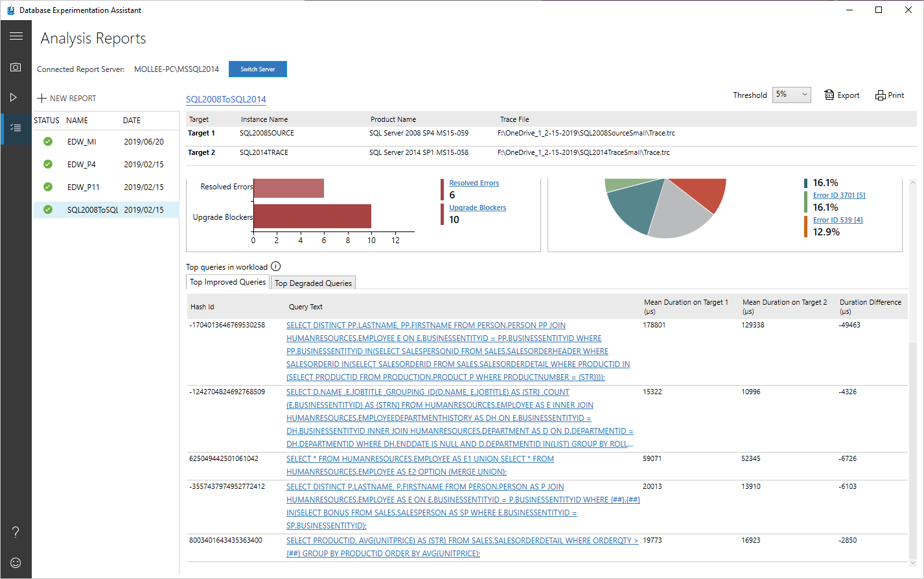
Task: Click the EDW_MI date 2019/06/20
Action: pyautogui.click(x=144, y=141)
